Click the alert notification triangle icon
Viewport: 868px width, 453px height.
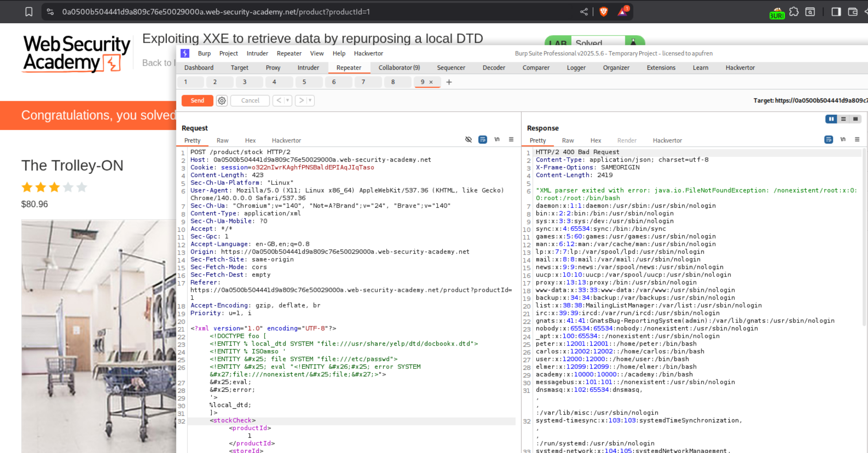point(623,12)
